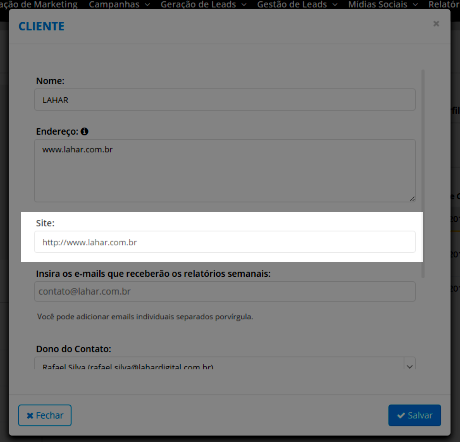
Task: Click inside the Endereço text area
Action: (225, 171)
